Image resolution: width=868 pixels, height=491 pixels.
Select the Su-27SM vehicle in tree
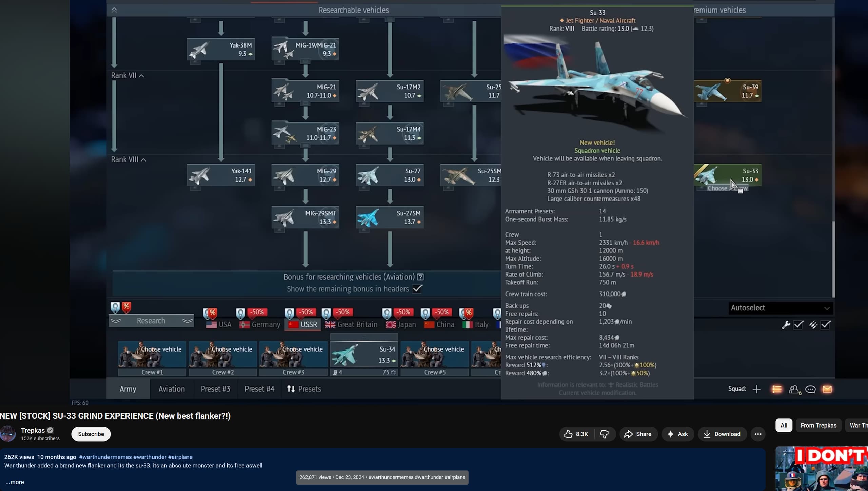390,218
